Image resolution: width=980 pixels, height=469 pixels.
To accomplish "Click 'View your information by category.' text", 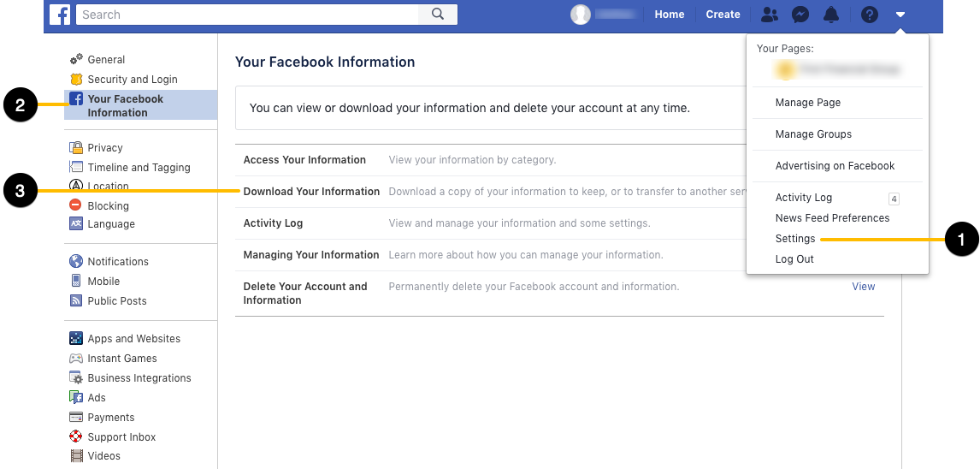I will coord(472,160).
